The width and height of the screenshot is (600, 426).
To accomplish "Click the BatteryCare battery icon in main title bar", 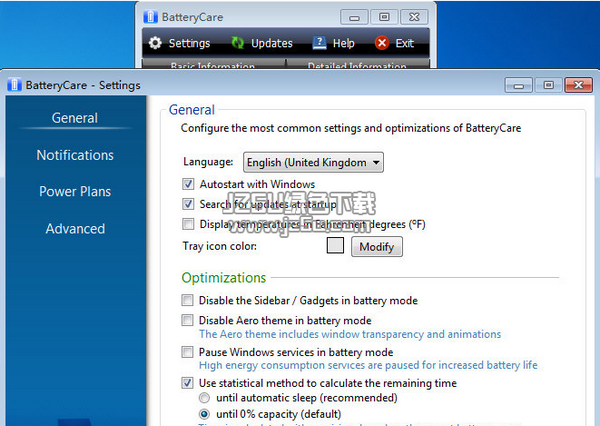I will [150, 17].
